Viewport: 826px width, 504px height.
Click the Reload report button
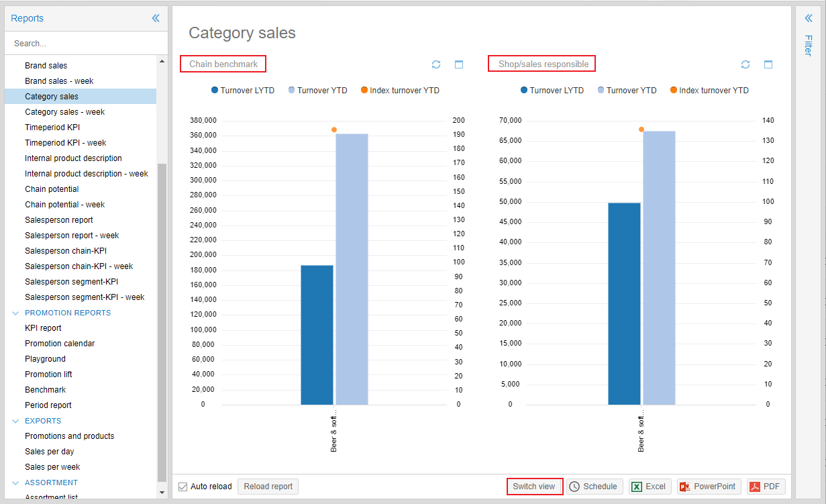point(268,486)
